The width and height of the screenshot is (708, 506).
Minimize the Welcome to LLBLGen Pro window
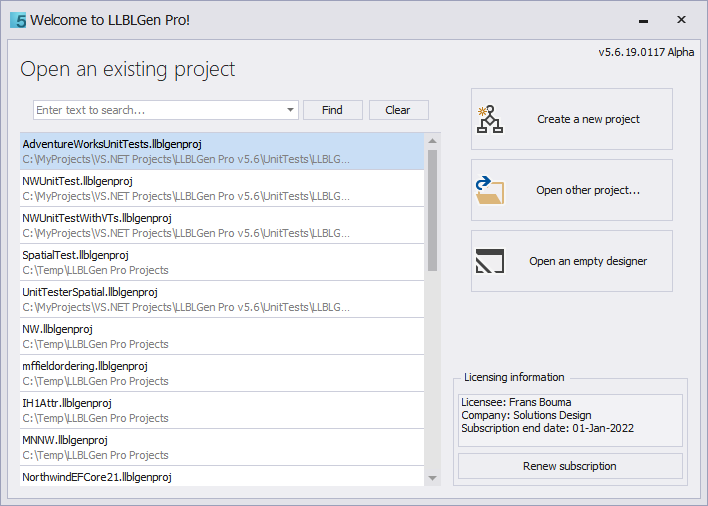click(643, 20)
